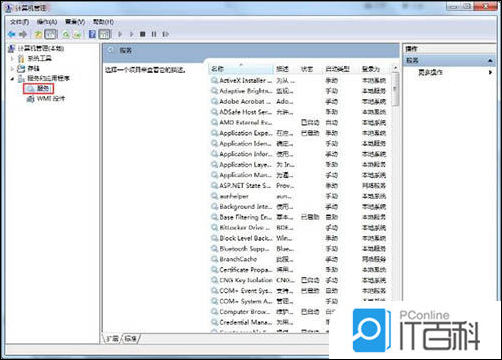Switch to the 扩展 view tab
The height and width of the screenshot is (360, 502).
click(112, 339)
